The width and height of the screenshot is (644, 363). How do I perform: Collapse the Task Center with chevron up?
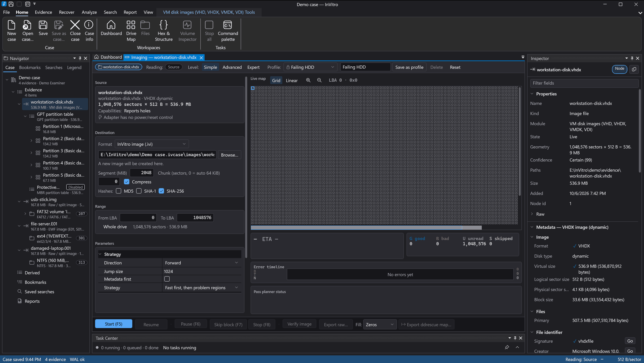point(517,347)
